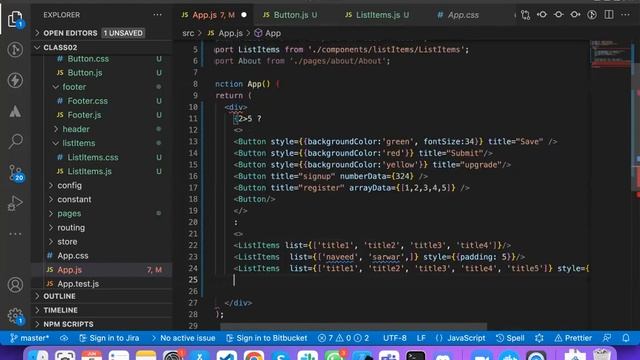The width and height of the screenshot is (640, 360).
Task: Open the Accounts icon in activity bar
Action: coord(15,284)
